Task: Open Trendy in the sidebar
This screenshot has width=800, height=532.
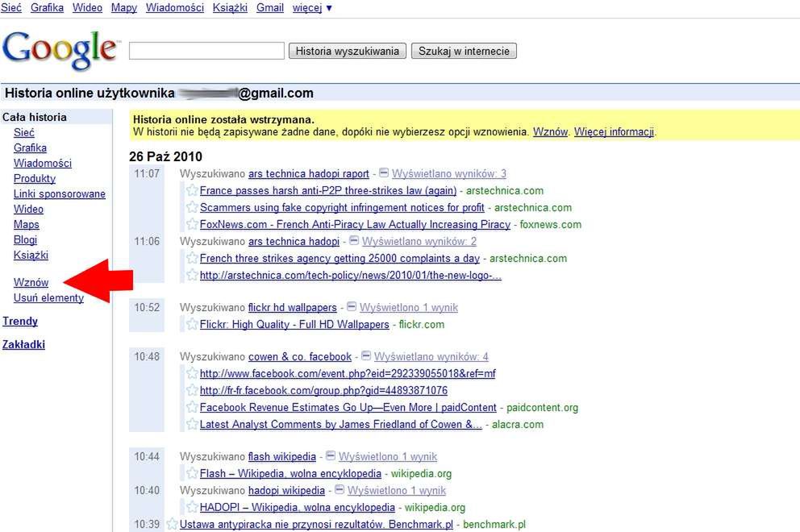Action: [20, 322]
